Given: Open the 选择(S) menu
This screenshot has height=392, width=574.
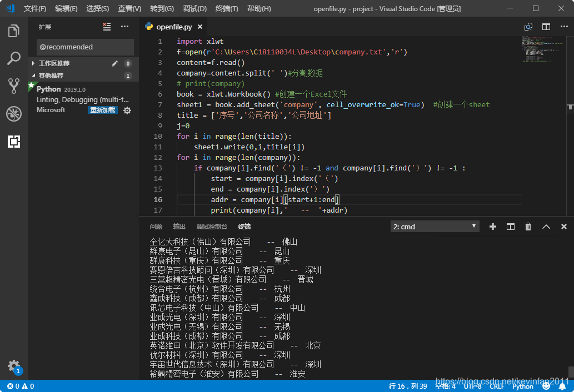Looking at the screenshot, I should click(x=97, y=8).
